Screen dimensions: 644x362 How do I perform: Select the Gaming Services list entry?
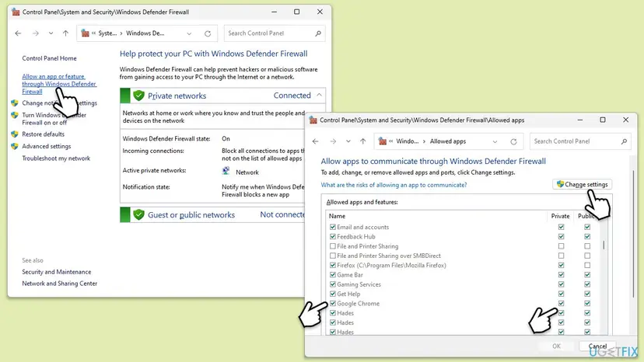click(x=359, y=284)
